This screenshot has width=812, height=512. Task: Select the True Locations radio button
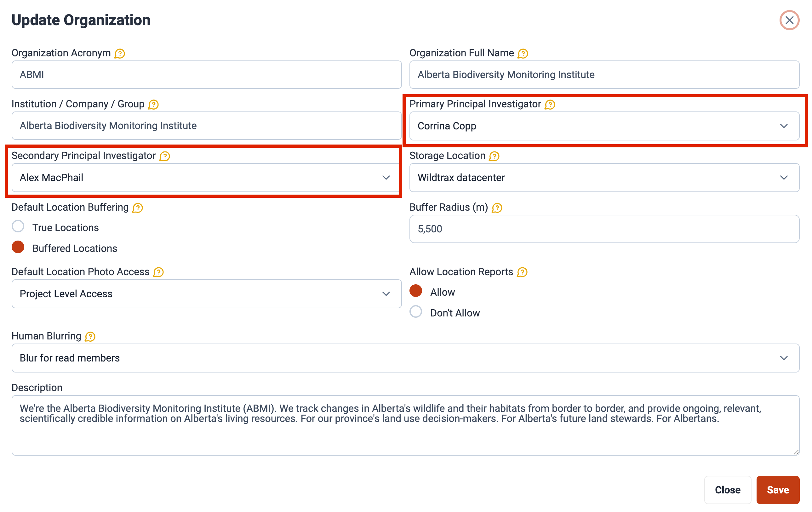(x=18, y=226)
